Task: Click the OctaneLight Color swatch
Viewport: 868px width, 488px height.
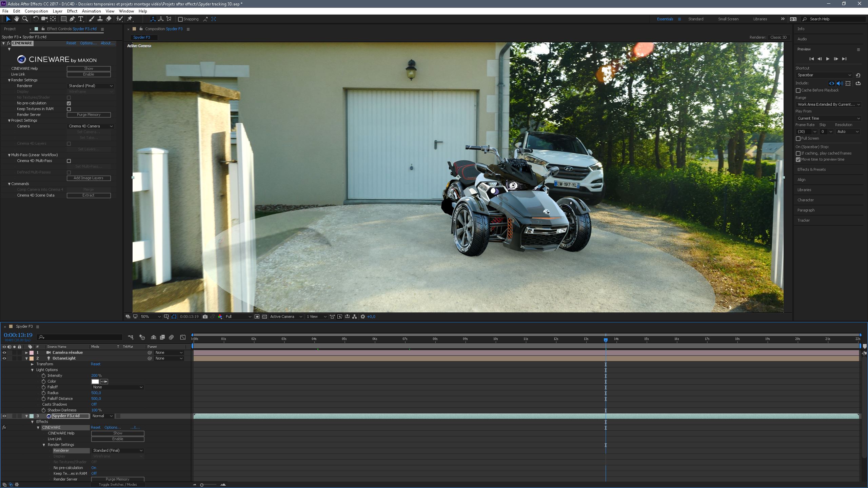Action: pos(95,382)
